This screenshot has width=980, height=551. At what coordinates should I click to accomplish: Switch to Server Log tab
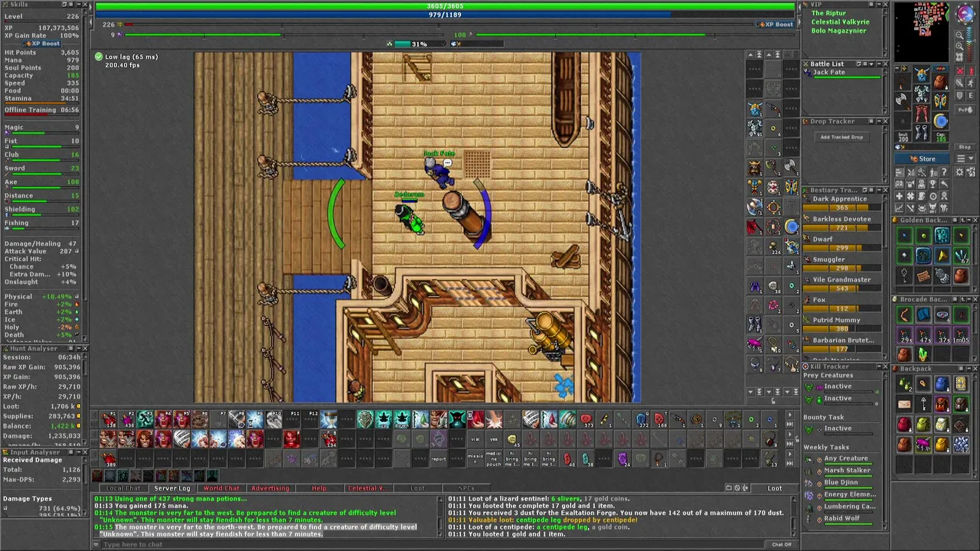(x=172, y=488)
